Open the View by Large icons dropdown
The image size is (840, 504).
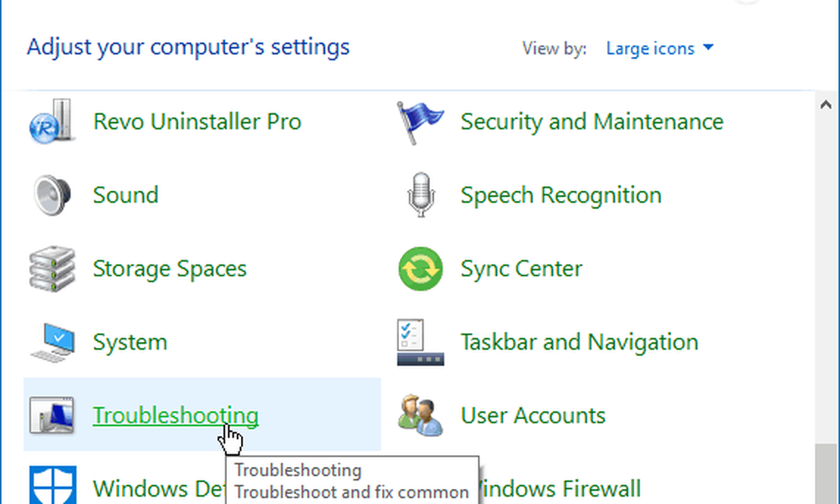(x=659, y=49)
